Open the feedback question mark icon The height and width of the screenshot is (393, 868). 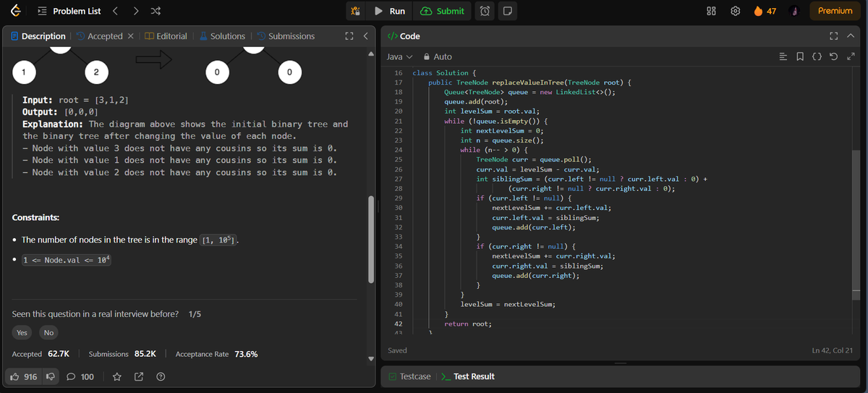(x=161, y=376)
